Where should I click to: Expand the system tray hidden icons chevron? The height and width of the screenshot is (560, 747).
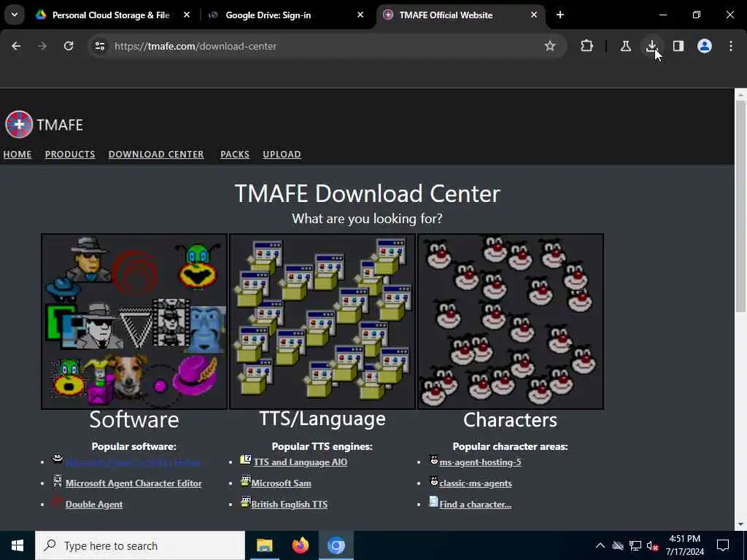pyautogui.click(x=600, y=545)
